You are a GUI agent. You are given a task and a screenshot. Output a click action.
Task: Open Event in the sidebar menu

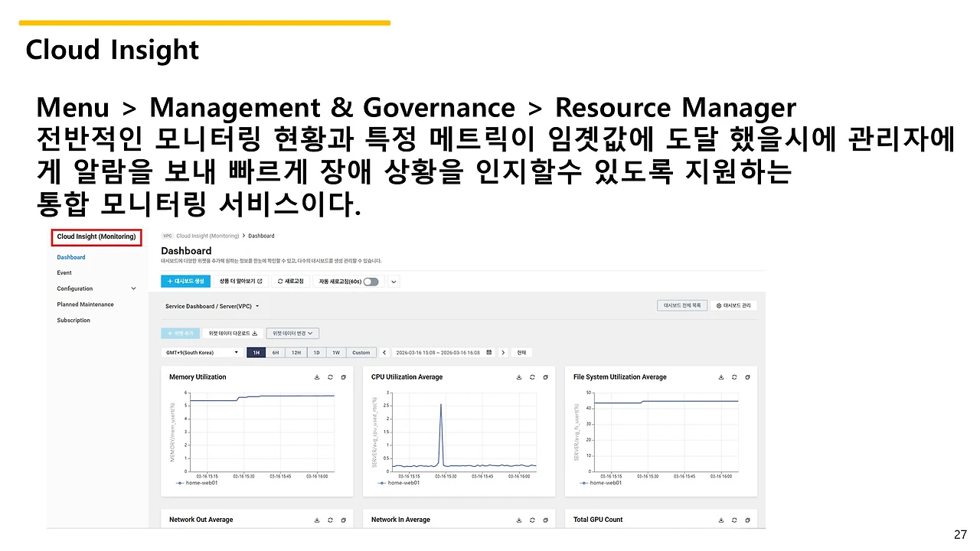(x=64, y=272)
